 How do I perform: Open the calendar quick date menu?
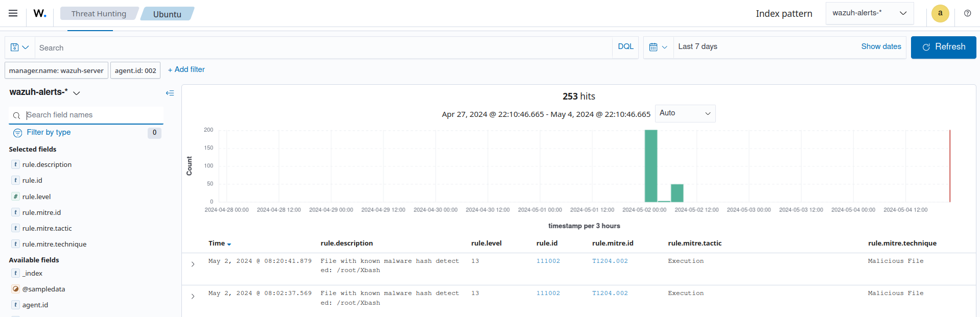(x=658, y=47)
